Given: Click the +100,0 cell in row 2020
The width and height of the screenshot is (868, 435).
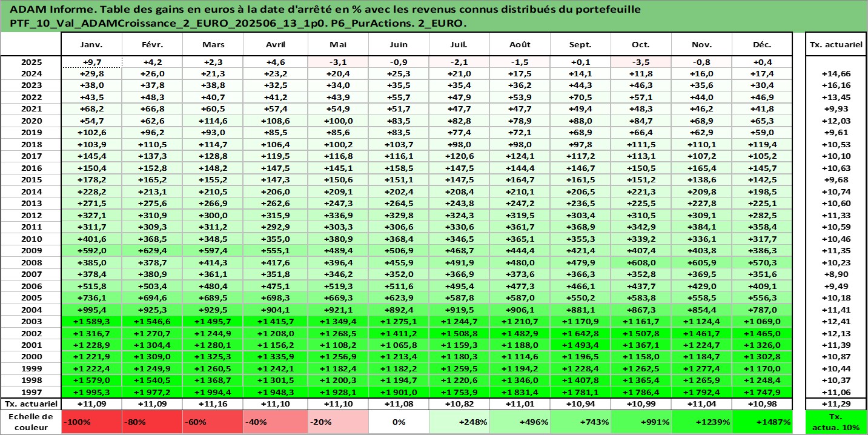Looking at the screenshot, I should (338, 121).
